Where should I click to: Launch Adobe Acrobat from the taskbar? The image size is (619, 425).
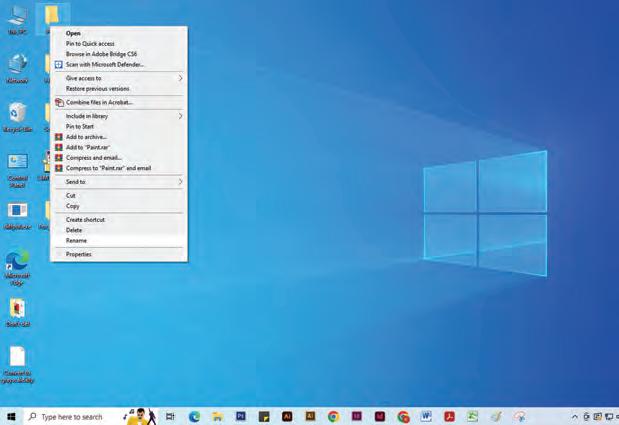[x=449, y=416]
